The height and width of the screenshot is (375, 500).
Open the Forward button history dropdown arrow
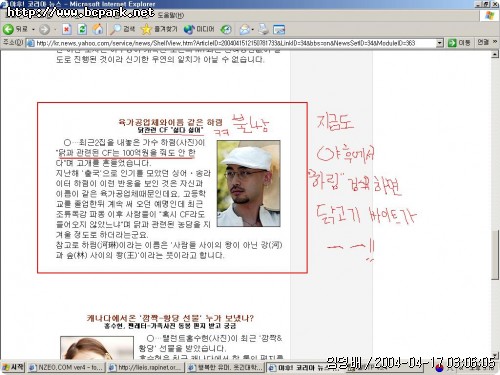(55, 30)
